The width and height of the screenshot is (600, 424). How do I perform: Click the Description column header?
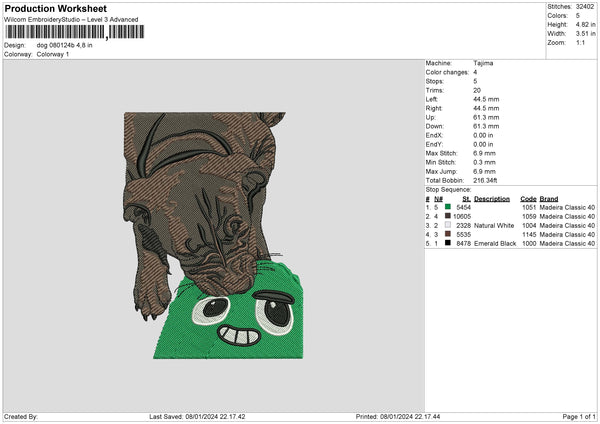click(491, 198)
